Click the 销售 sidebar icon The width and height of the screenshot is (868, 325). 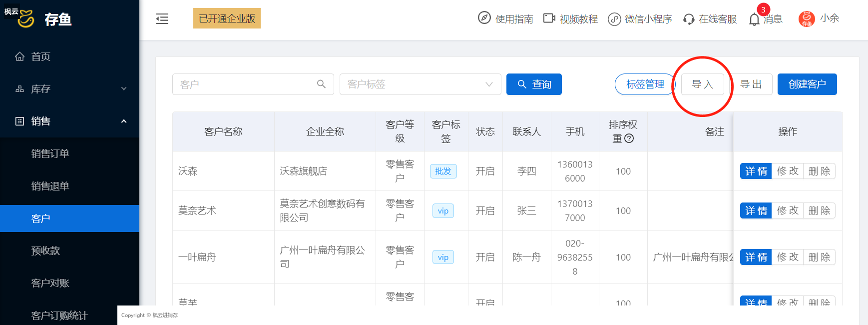[x=20, y=121]
